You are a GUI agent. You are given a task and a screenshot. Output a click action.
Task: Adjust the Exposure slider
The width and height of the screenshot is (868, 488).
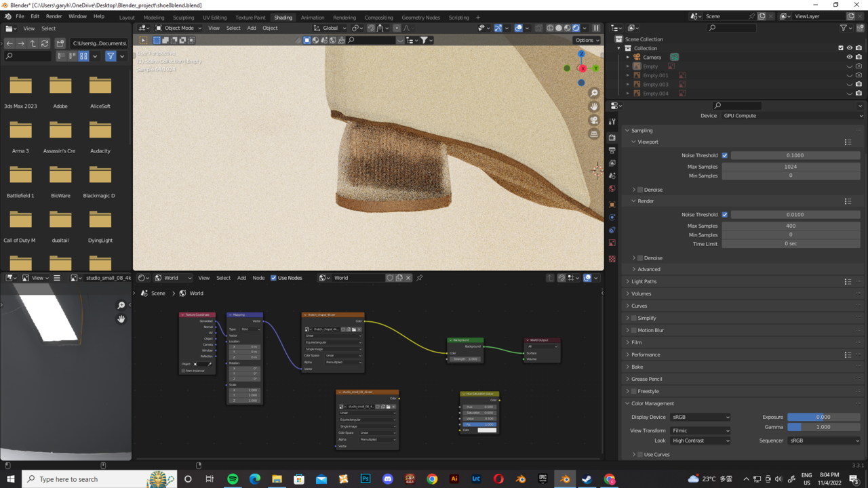pyautogui.click(x=823, y=418)
